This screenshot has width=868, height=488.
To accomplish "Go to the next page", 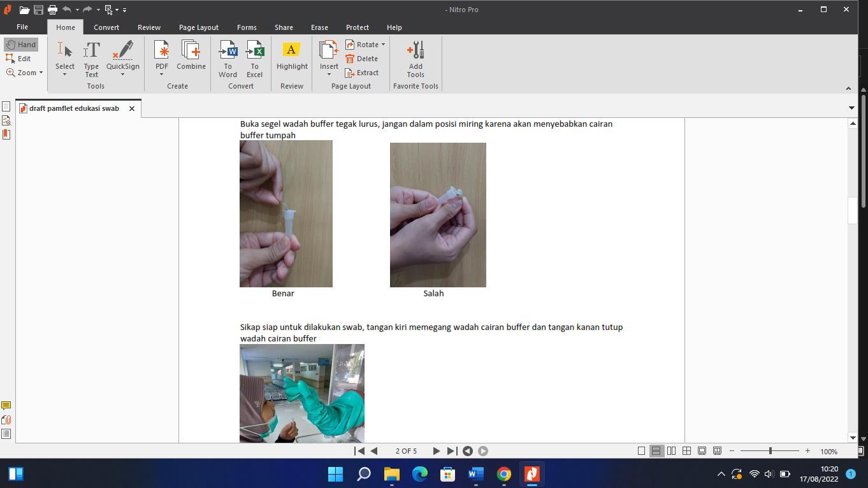I will (x=437, y=451).
